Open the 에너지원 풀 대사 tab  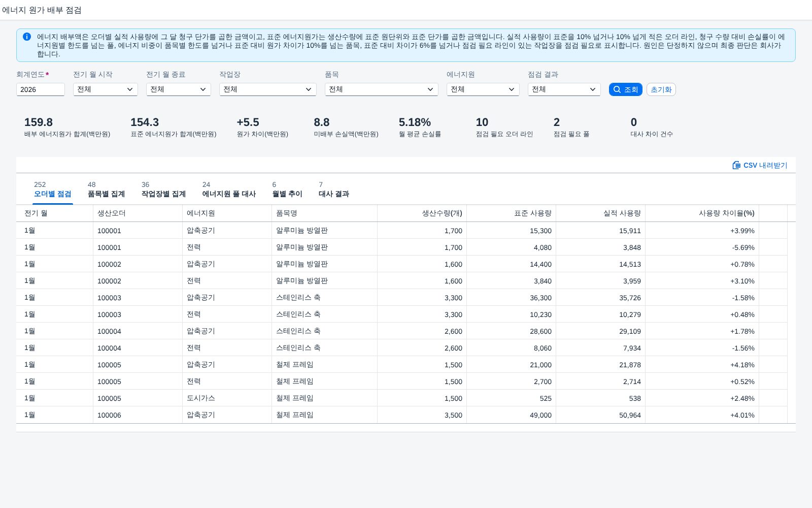pyautogui.click(x=229, y=189)
